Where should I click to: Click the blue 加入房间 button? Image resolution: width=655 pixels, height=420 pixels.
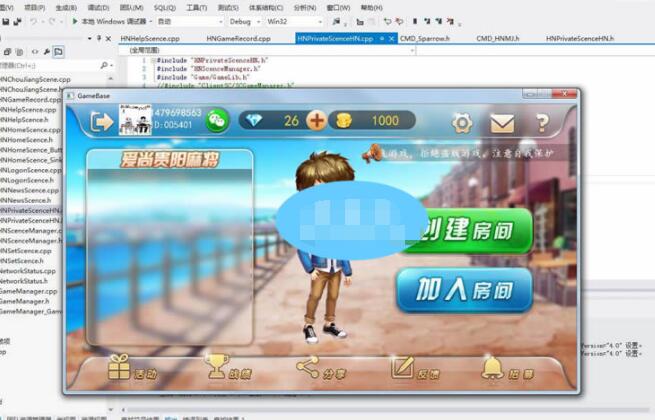pyautogui.click(x=464, y=290)
